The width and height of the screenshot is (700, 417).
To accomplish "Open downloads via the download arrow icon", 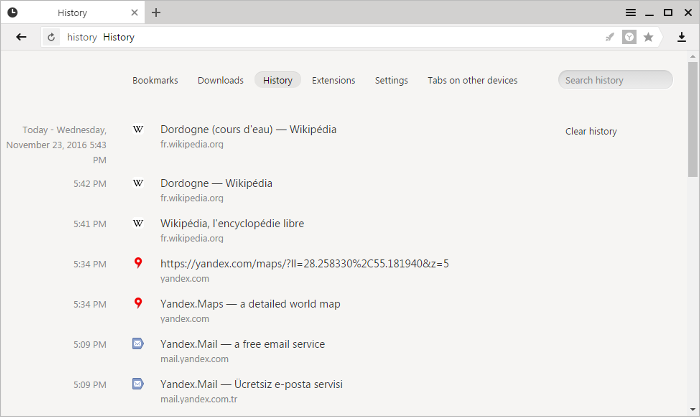I will coord(681,37).
